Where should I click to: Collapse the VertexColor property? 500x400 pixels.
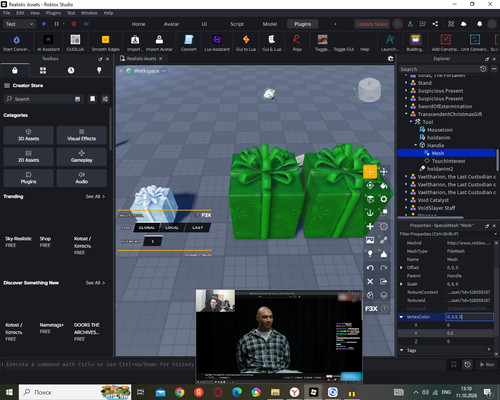point(401,317)
